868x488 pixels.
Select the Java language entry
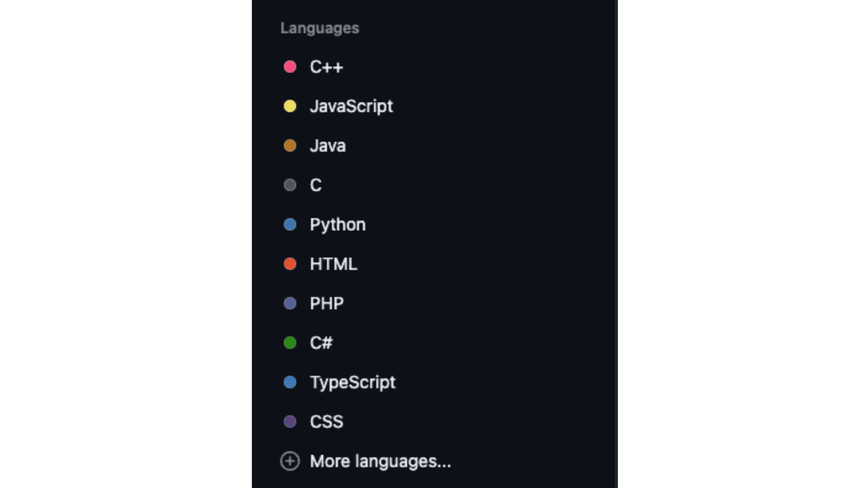328,145
